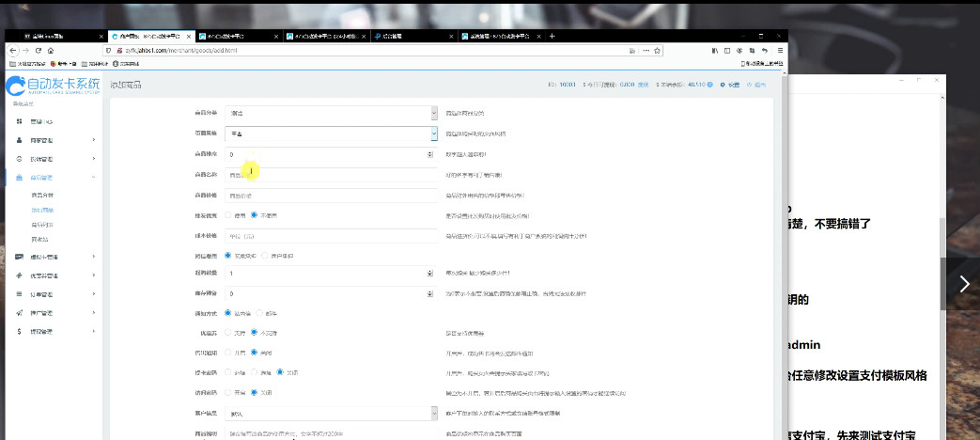Click the dollar sign funds management icon
Viewport: 980px width, 440px height.
coord(20,331)
